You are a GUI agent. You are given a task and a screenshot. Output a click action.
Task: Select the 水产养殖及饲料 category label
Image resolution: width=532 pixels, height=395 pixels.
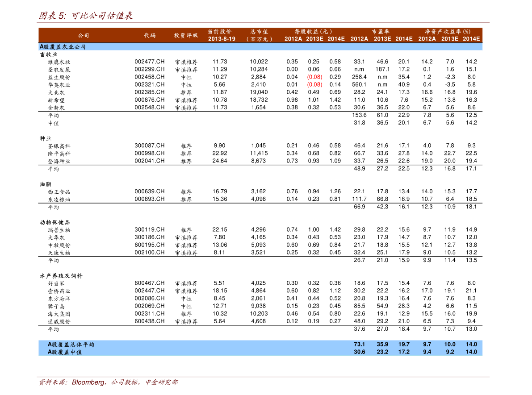tap(61, 276)
